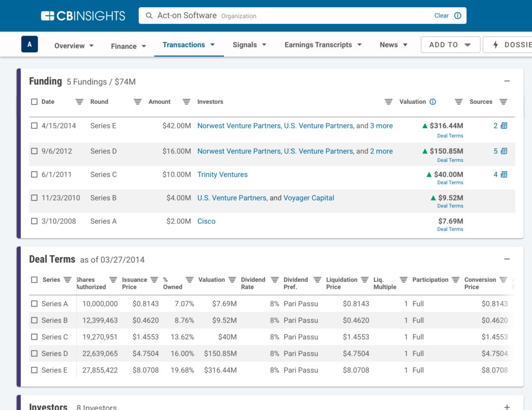Expand the Investors section
The height and width of the screenshot is (410, 532).
pos(507,407)
